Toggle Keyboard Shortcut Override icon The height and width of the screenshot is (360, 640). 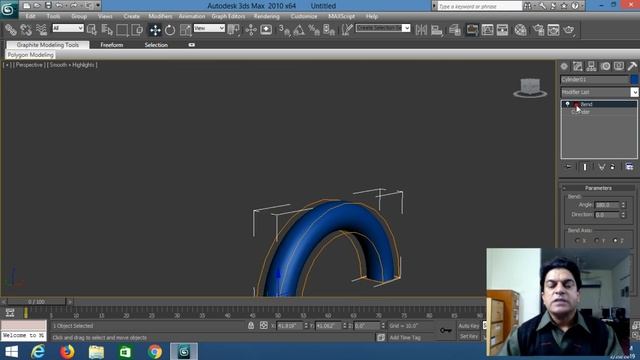click(x=266, y=30)
